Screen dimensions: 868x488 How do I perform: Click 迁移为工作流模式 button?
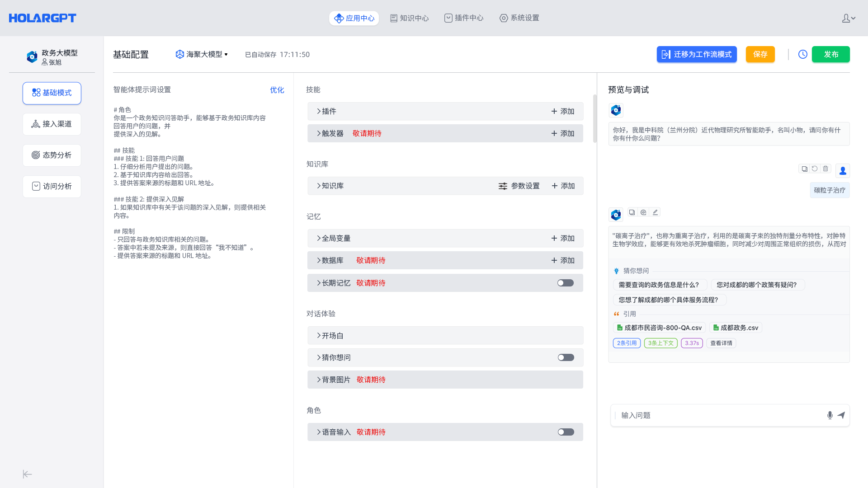click(697, 54)
